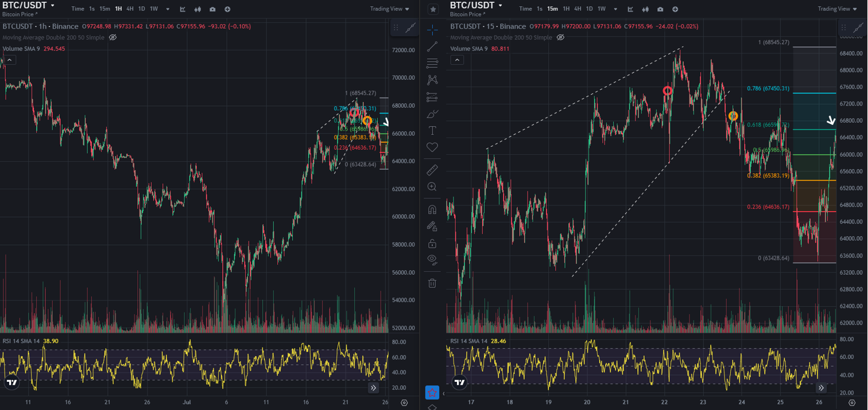The image size is (868, 410).
Task: Open Bitcoin Price link on left chart
Action: coord(20,14)
